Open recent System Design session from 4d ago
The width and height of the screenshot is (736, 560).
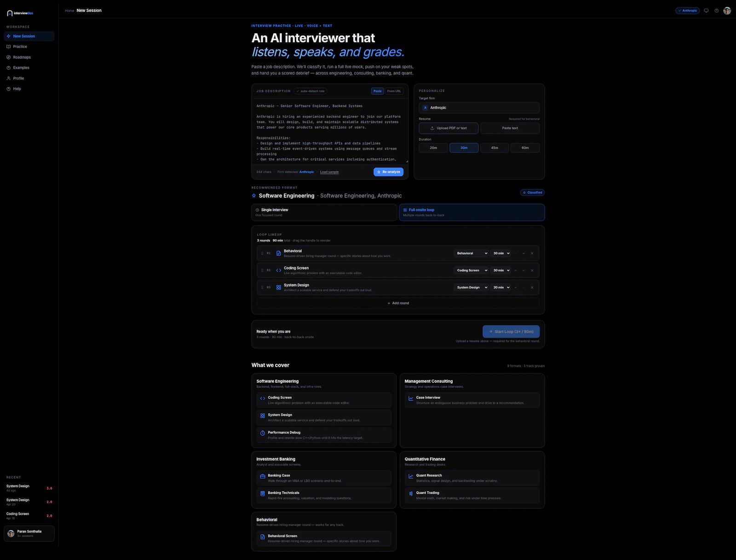click(x=29, y=488)
